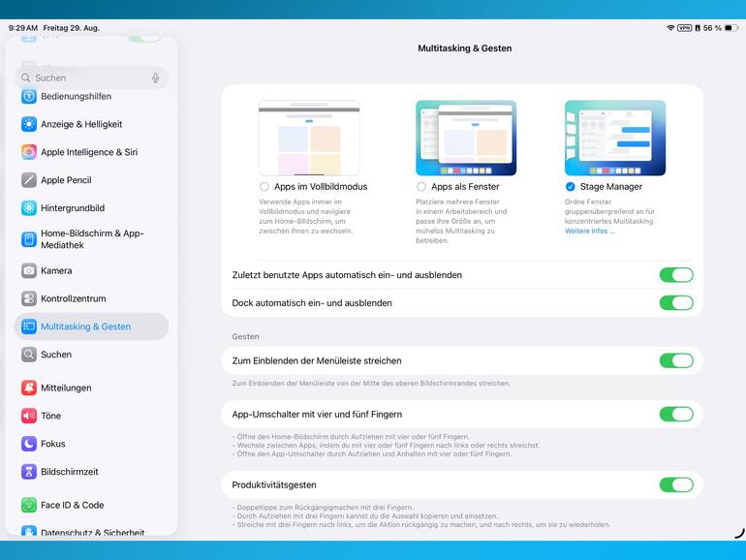Click the Apps im Vollbildmodus preview thumbnail
This screenshot has height=560, width=746.
[309, 138]
